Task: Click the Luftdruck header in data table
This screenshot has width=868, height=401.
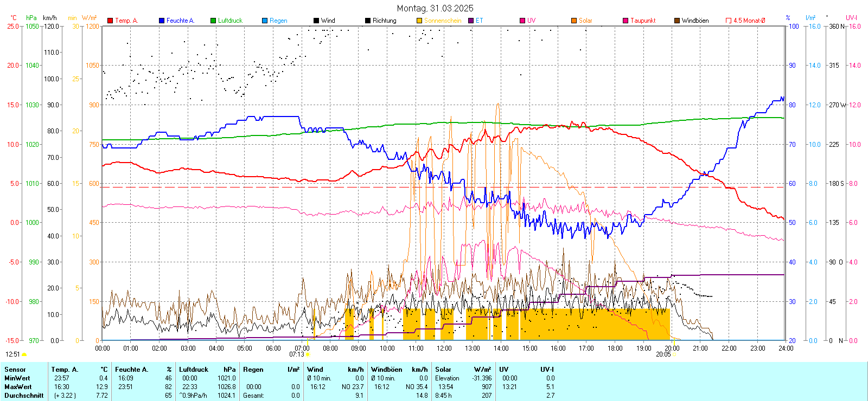Action: [x=194, y=370]
